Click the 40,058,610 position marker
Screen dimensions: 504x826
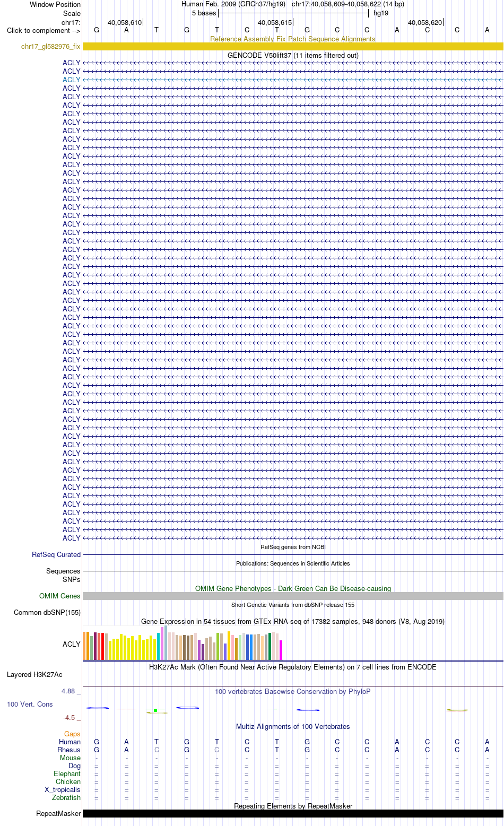[125, 22]
